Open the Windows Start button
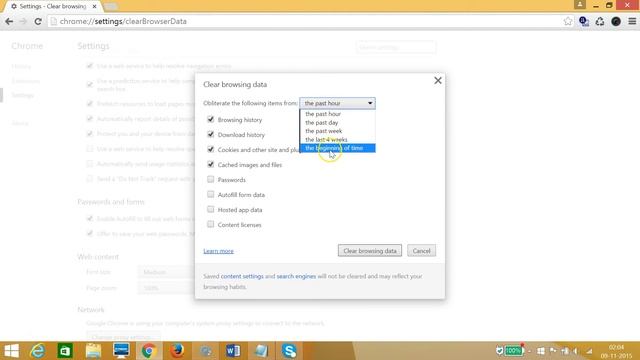The image size is (640, 360). click(x=11, y=351)
